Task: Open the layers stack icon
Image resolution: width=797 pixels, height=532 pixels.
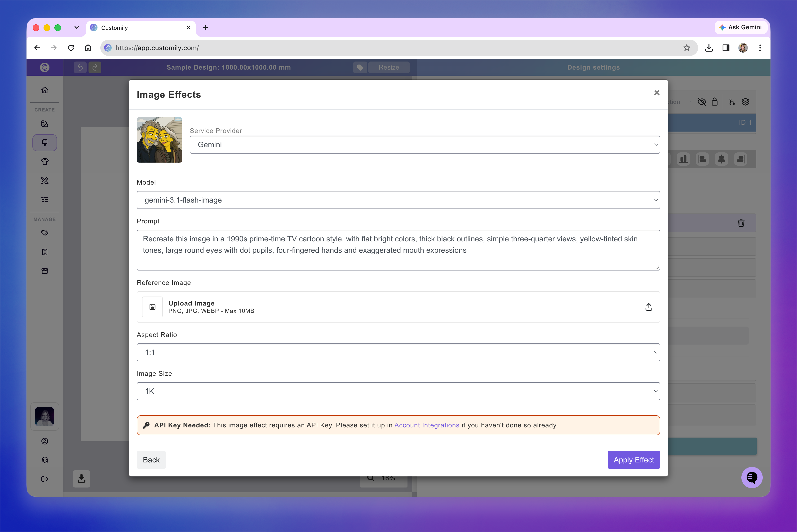Action: (745, 102)
